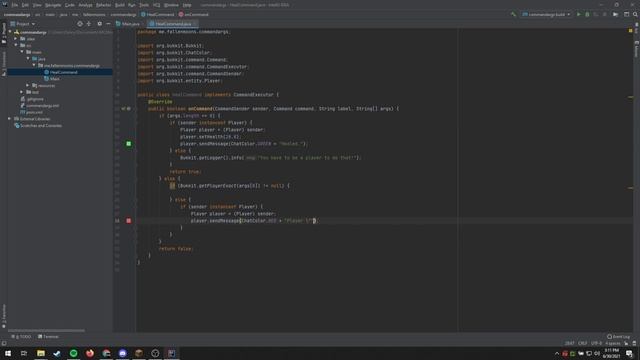Collapse the commandargs project root node
Screen dimensions: 640x360
[x=10, y=32]
